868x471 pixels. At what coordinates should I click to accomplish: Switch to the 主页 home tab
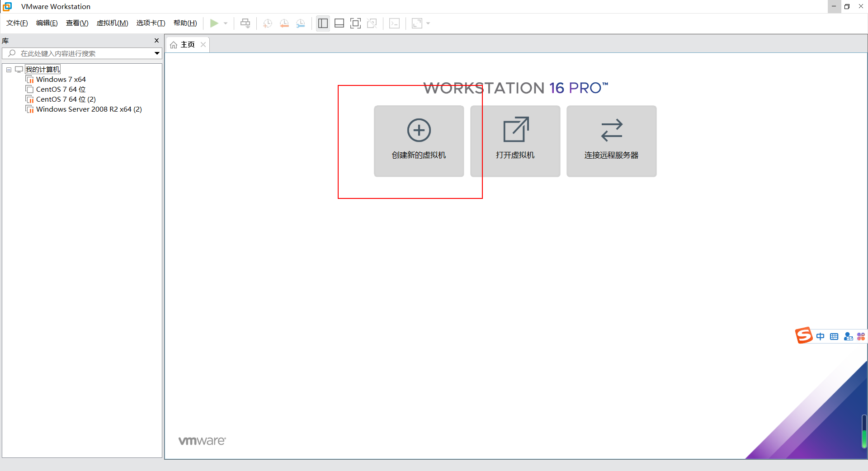tap(187, 44)
